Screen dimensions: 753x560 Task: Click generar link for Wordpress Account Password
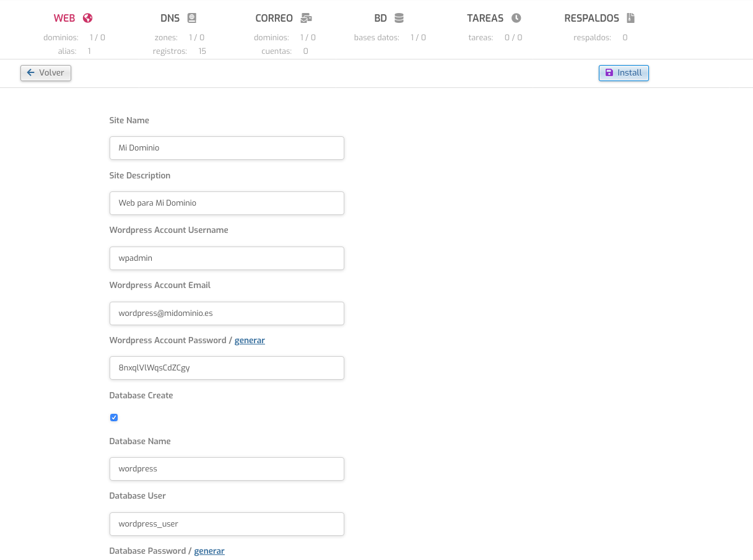coord(250,340)
